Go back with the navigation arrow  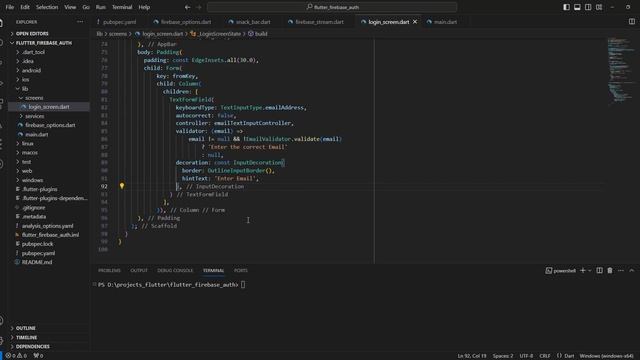pyautogui.click(x=187, y=7)
